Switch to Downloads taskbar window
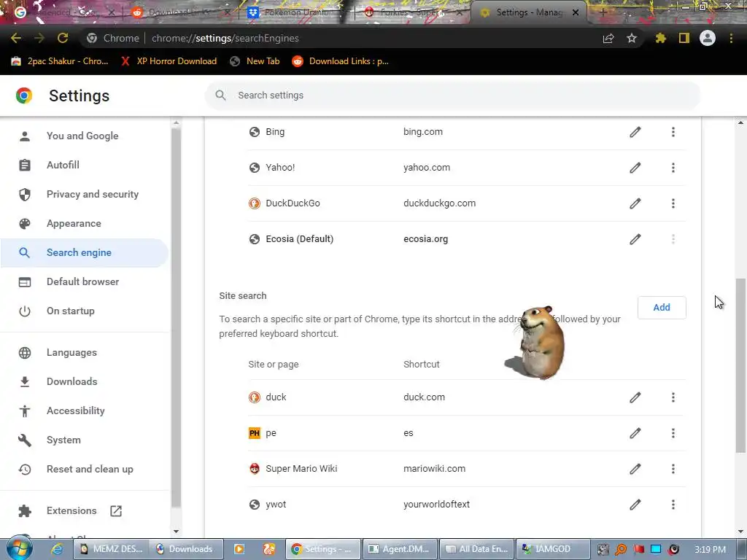The height and width of the screenshot is (560, 747). pyautogui.click(x=186, y=549)
